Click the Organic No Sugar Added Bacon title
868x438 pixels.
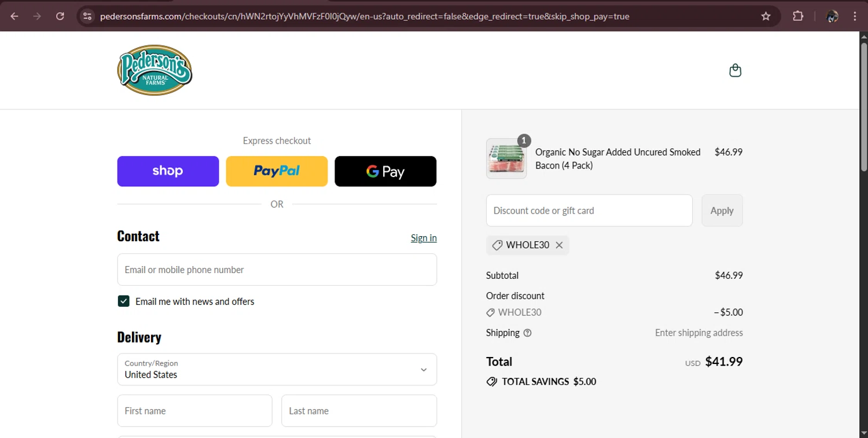618,159
